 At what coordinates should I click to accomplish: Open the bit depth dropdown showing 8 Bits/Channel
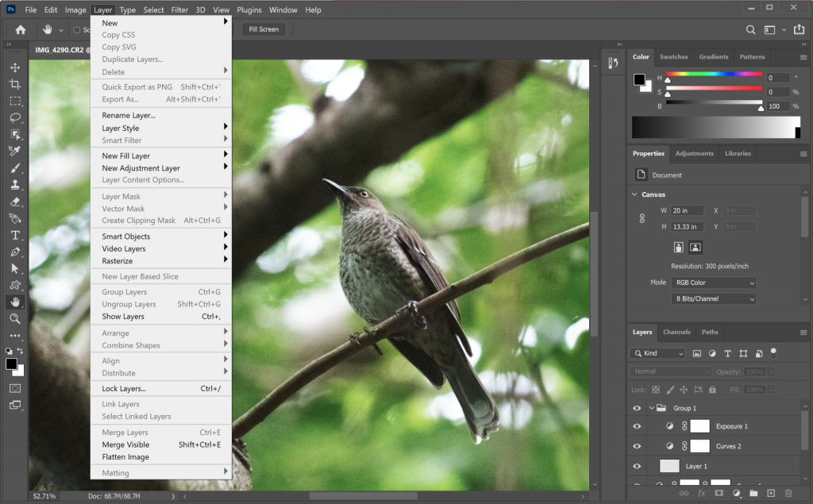(x=713, y=298)
